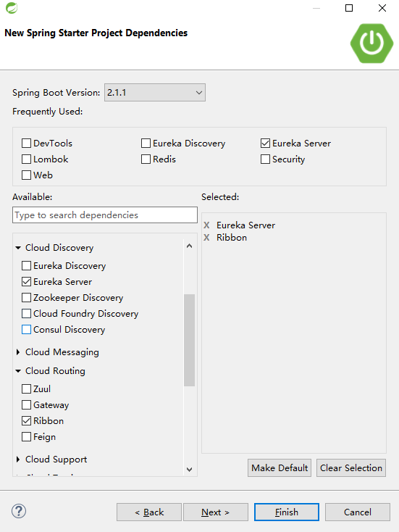The image size is (399, 532).
Task: Remove Ribbon using its X icon
Action: 206,238
